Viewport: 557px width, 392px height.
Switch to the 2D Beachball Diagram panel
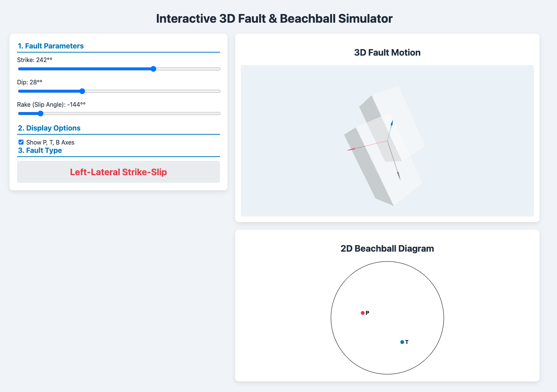tap(387, 249)
